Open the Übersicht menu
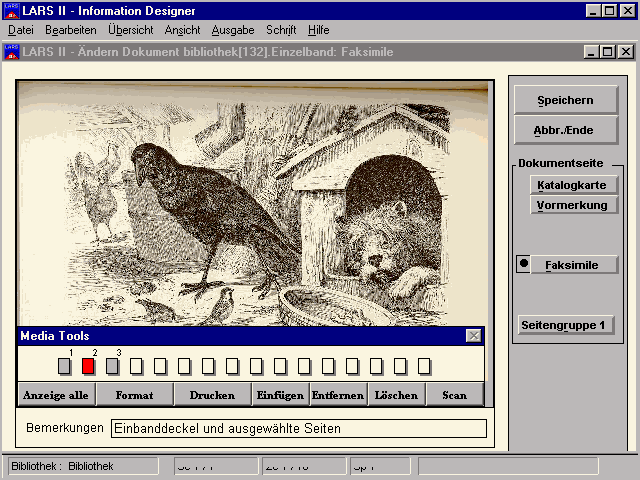The height and width of the screenshot is (480, 640). point(131,30)
